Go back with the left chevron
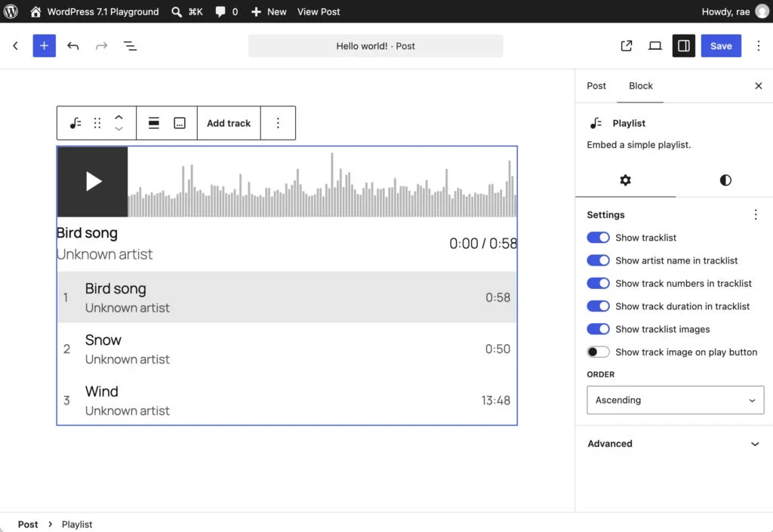 coord(15,46)
